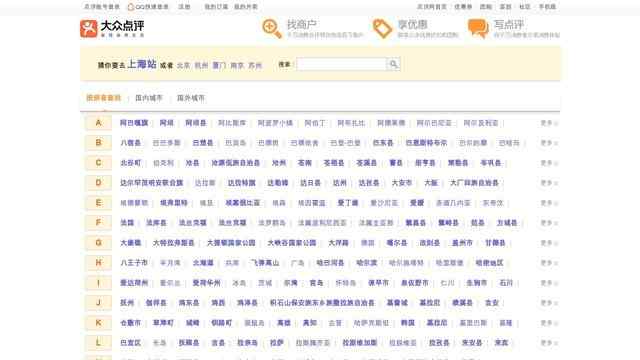Click the letter B index label
The height and width of the screenshot is (360, 640).
tap(98, 143)
